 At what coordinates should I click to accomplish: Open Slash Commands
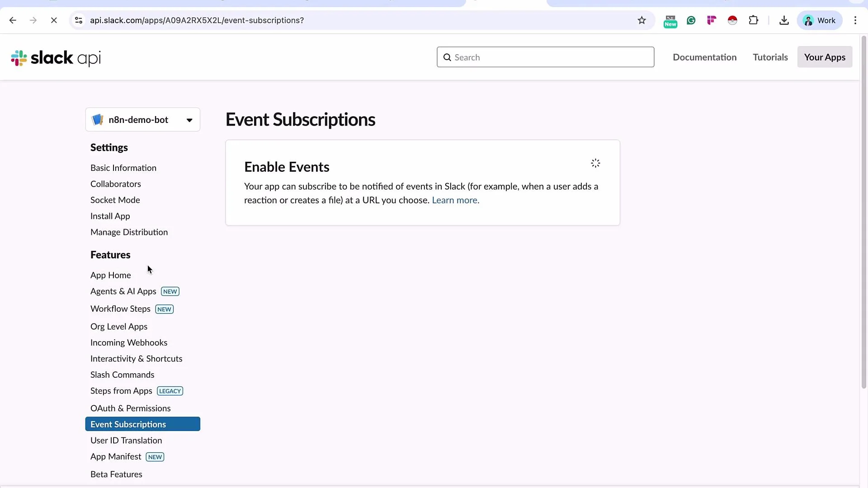pos(123,375)
